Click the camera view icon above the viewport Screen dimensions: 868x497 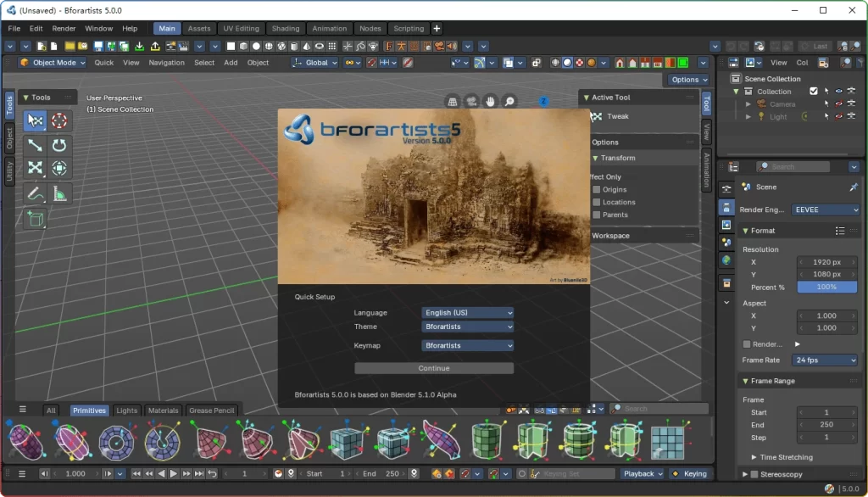(471, 101)
